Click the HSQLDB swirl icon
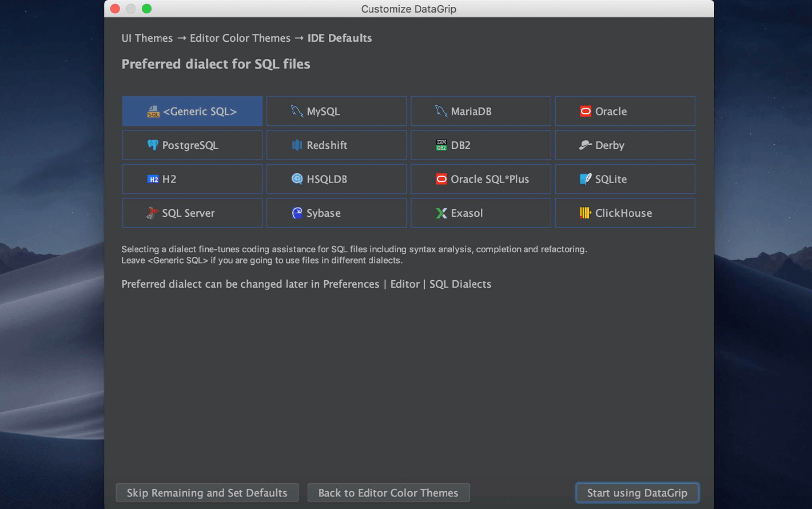 (297, 178)
